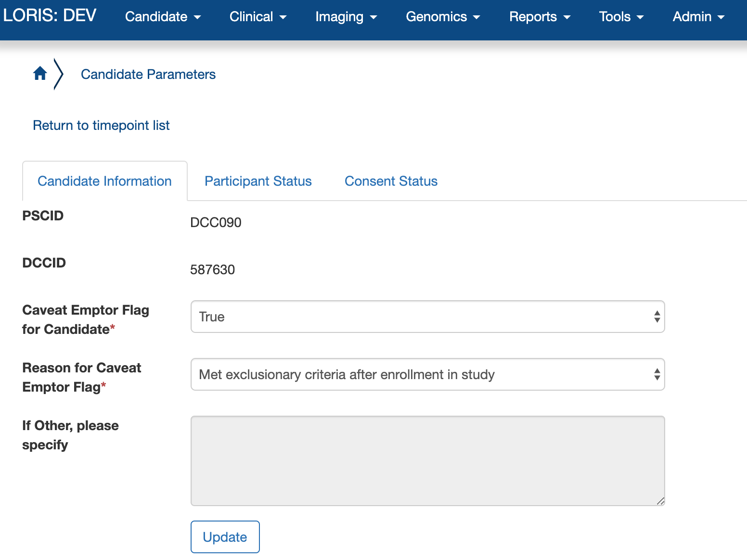Image resolution: width=747 pixels, height=560 pixels.
Task: Open the Reason for Caveat Emptor dropdown
Action: pyautogui.click(x=427, y=374)
